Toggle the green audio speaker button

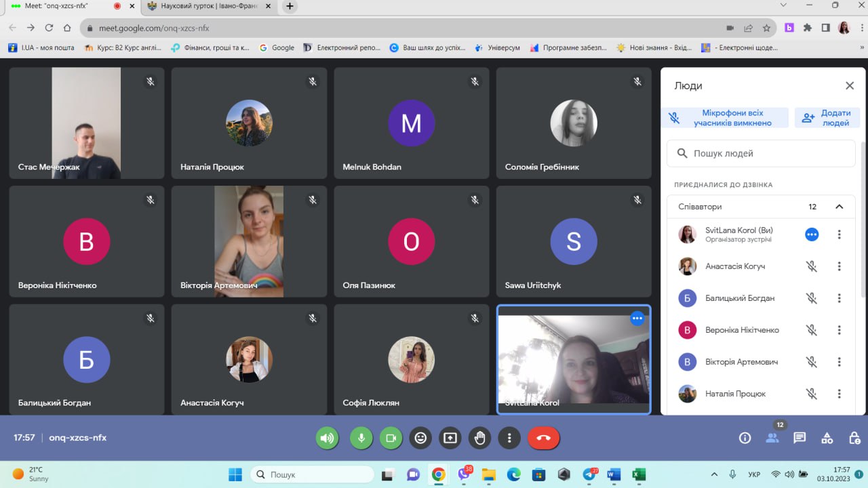[x=328, y=438]
